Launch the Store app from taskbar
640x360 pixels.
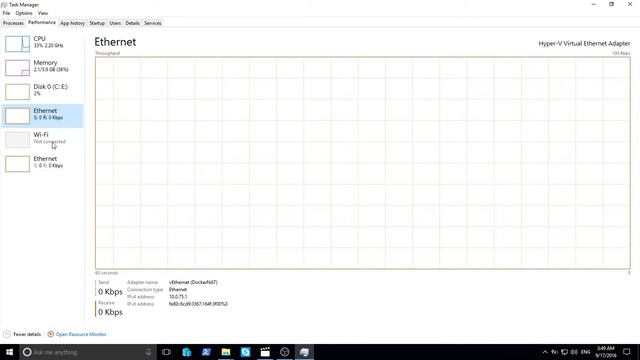click(x=187, y=352)
